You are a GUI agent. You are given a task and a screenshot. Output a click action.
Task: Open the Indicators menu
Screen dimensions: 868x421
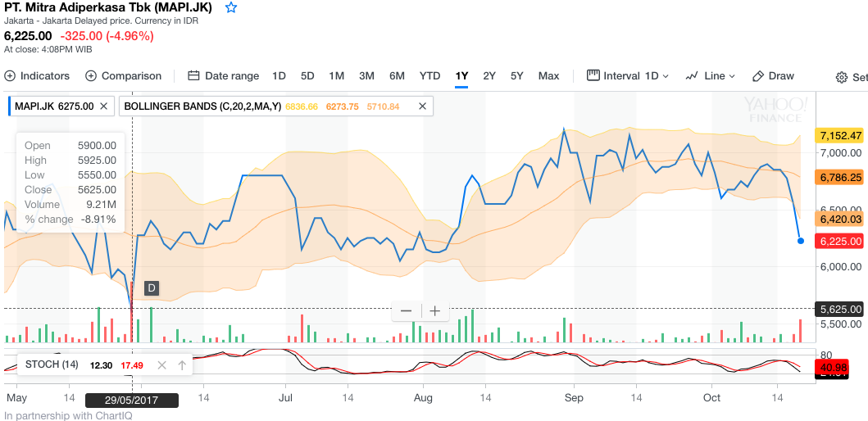point(37,76)
